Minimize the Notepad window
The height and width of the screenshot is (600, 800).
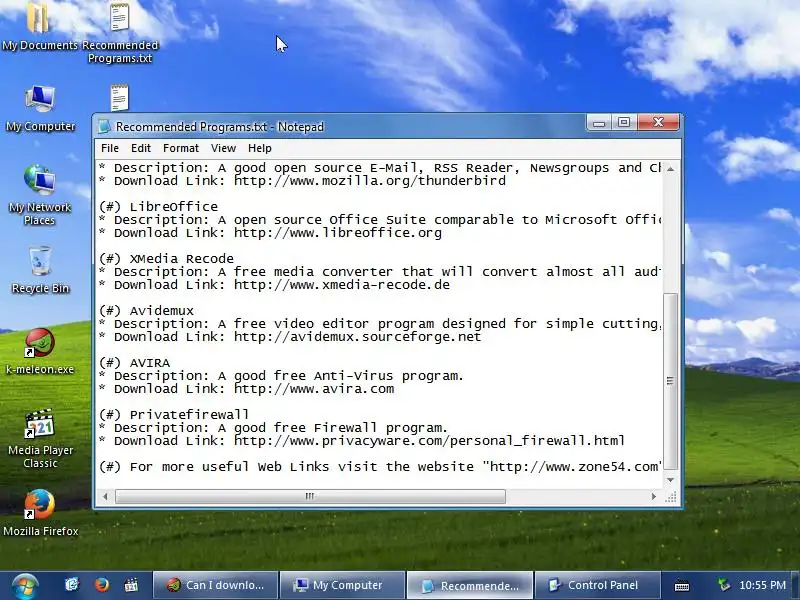[x=599, y=122]
